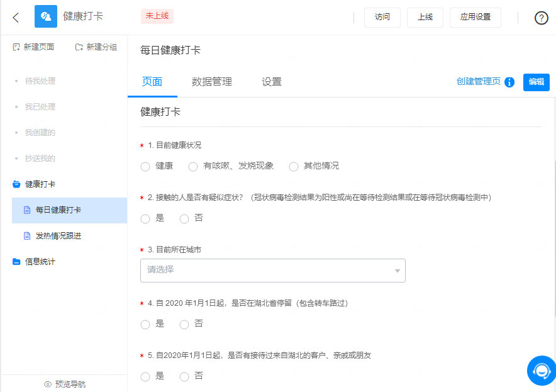Open the 创建管理页 link

tap(478, 82)
